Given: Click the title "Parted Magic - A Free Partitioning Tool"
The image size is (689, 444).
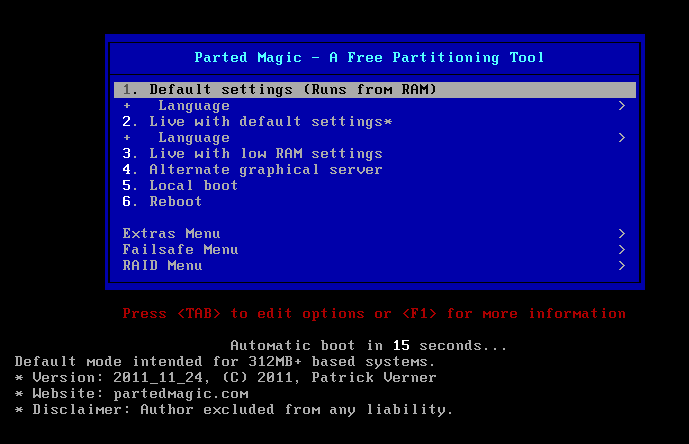Looking at the screenshot, I should click(369, 58).
